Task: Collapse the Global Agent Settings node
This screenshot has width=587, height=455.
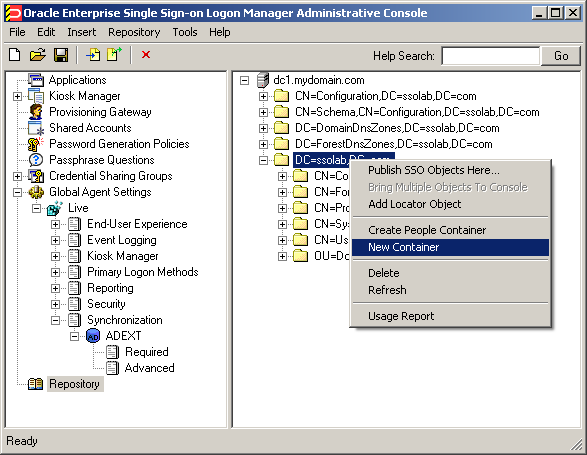Action: tap(17, 192)
